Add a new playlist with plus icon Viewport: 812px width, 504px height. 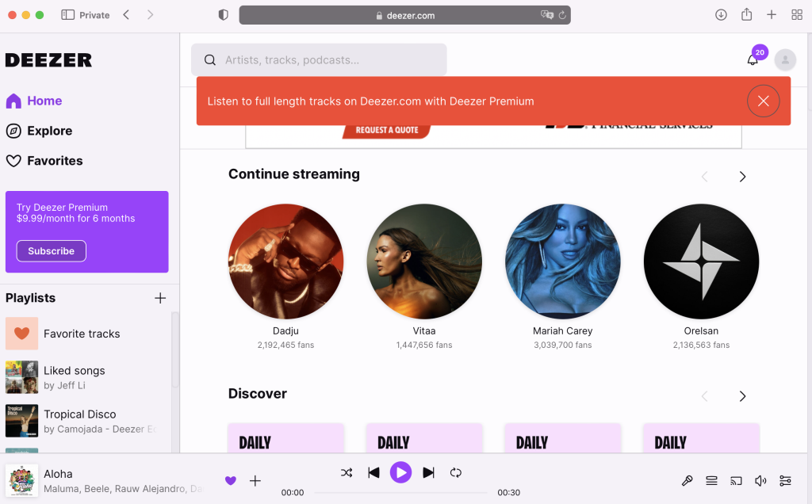(x=160, y=298)
